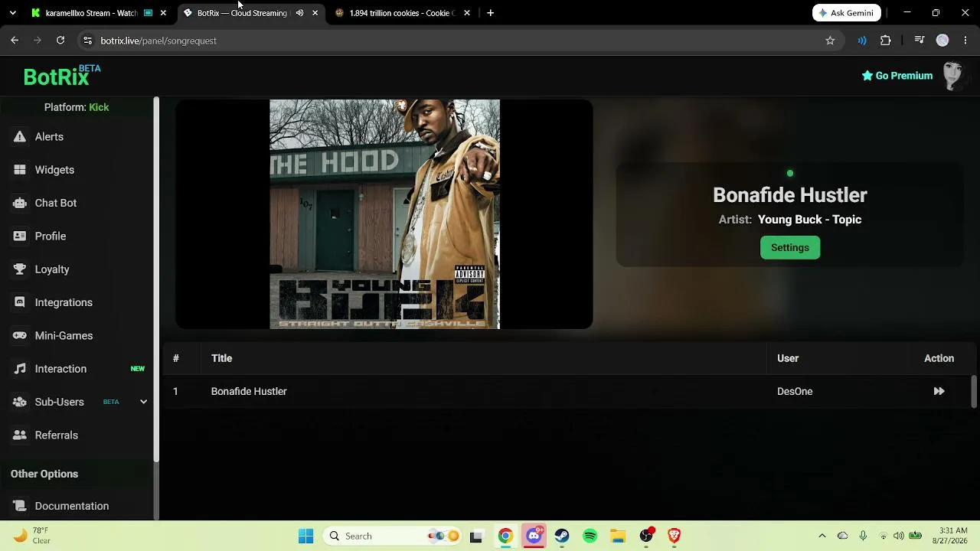Open the Interaction menu item

(60, 369)
